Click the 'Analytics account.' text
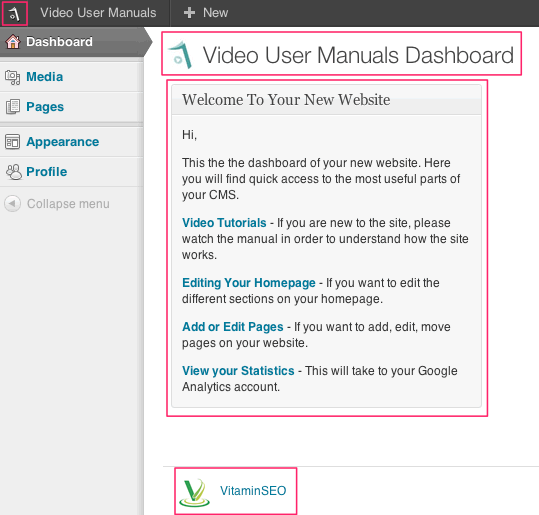Screen dimensions: 539x515 [x=231, y=387]
